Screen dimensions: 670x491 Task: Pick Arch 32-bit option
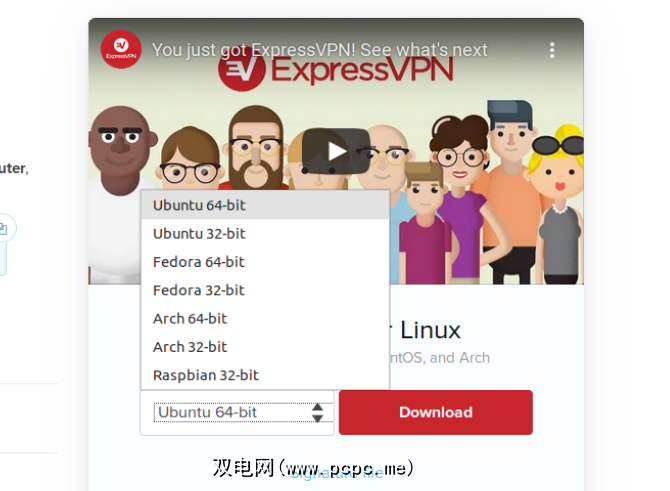[265, 347]
